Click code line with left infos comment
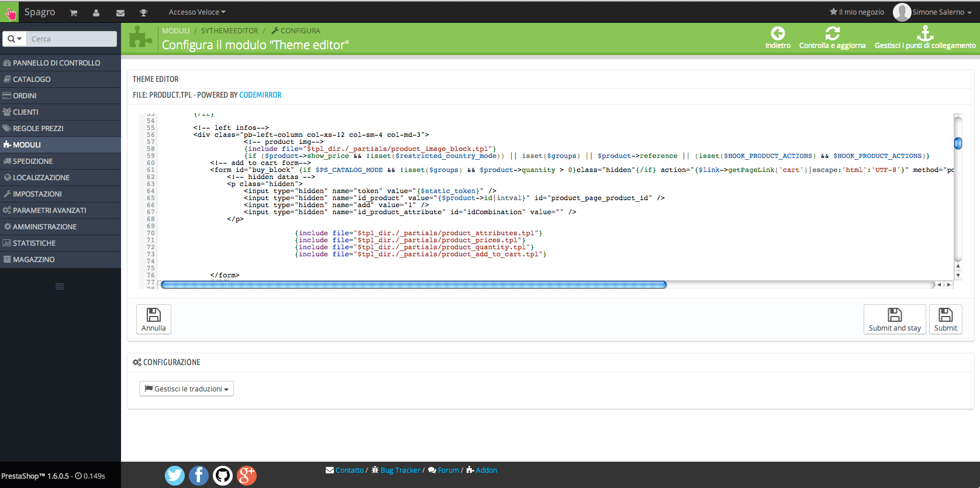 pos(231,128)
